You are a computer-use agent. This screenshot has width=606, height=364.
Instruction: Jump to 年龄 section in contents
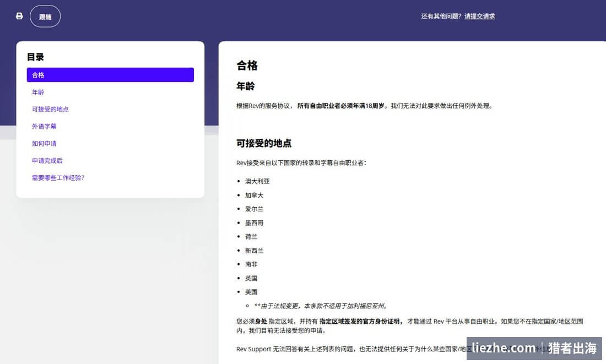click(x=38, y=92)
